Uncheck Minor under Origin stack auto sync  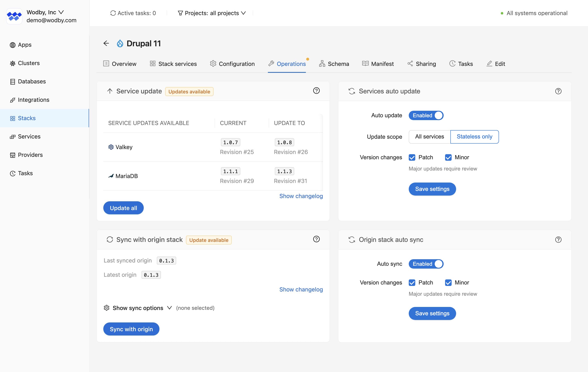click(x=448, y=283)
